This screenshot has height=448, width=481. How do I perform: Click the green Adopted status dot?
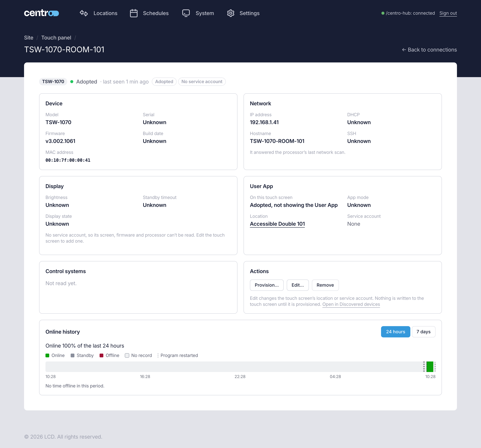pyautogui.click(x=72, y=82)
